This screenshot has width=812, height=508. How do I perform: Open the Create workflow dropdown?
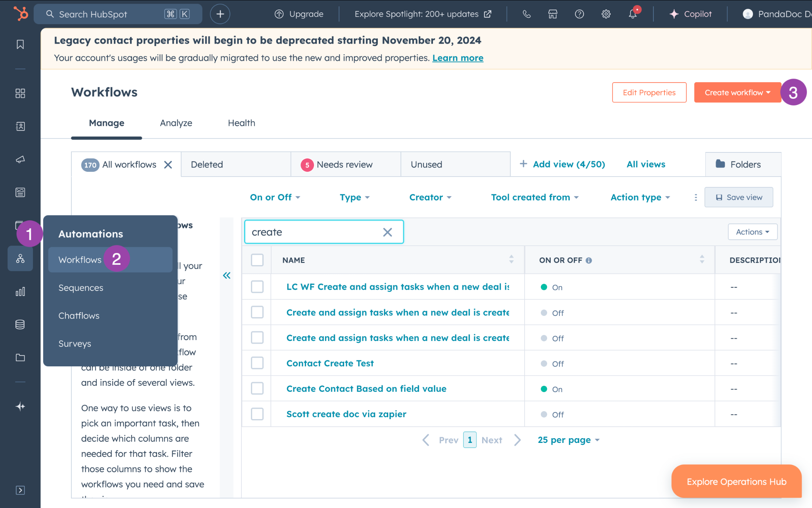(x=737, y=92)
